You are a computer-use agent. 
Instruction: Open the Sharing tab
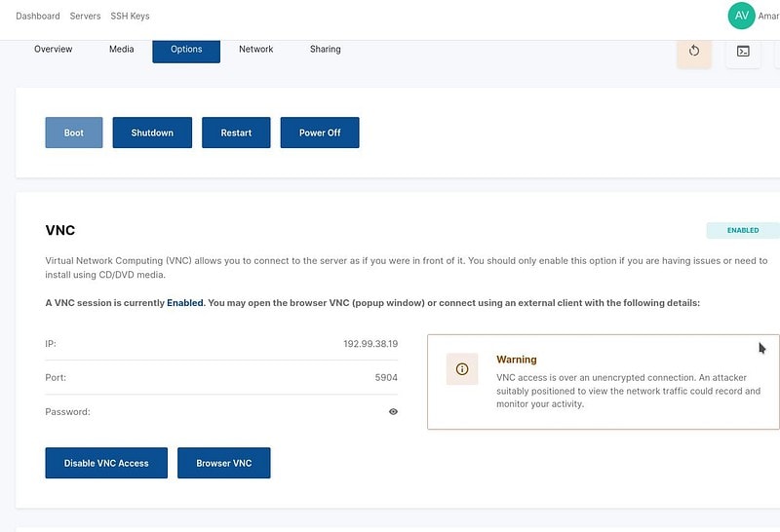tap(326, 50)
